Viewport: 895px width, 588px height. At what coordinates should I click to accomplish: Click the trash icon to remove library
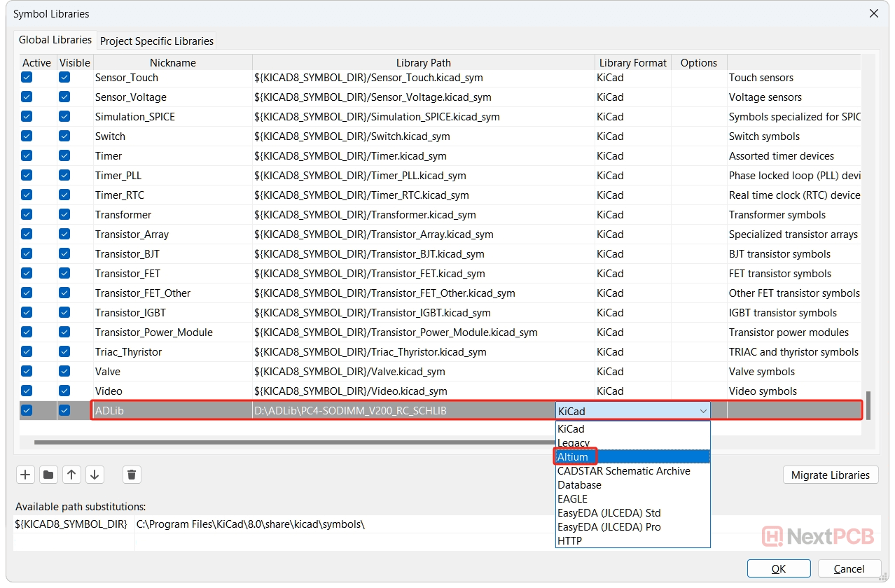[x=132, y=475]
